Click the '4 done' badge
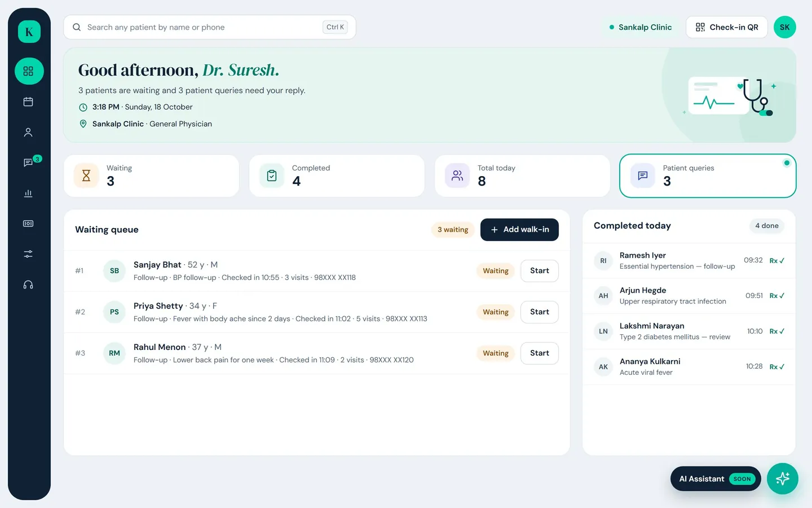 coord(767,226)
